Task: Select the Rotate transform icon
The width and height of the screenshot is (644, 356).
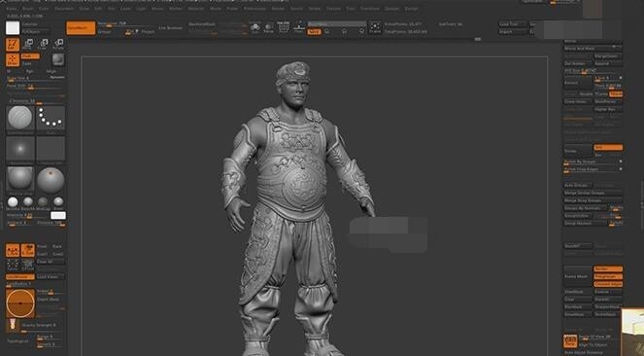Action: (58, 44)
